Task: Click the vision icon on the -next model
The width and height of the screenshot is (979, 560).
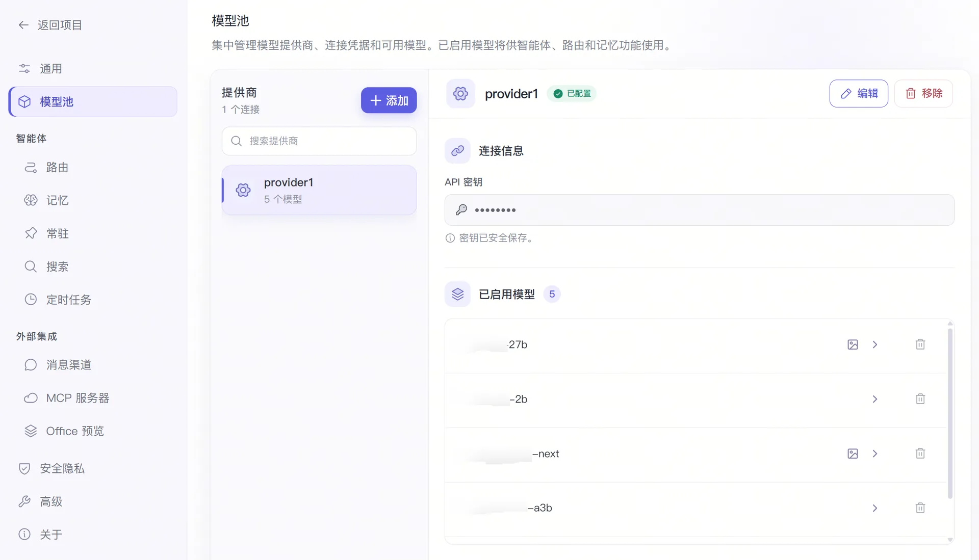Action: pos(853,454)
